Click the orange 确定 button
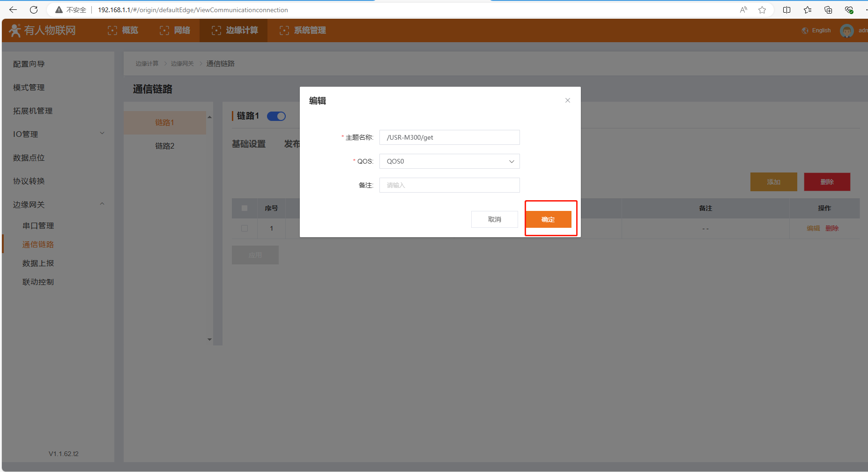The width and height of the screenshot is (868, 472). [548, 219]
